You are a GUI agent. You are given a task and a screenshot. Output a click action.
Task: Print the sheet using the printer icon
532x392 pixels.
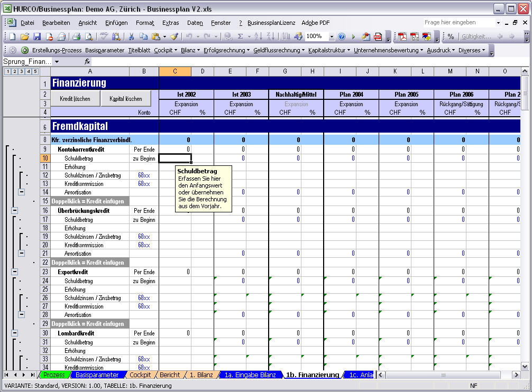76,36
